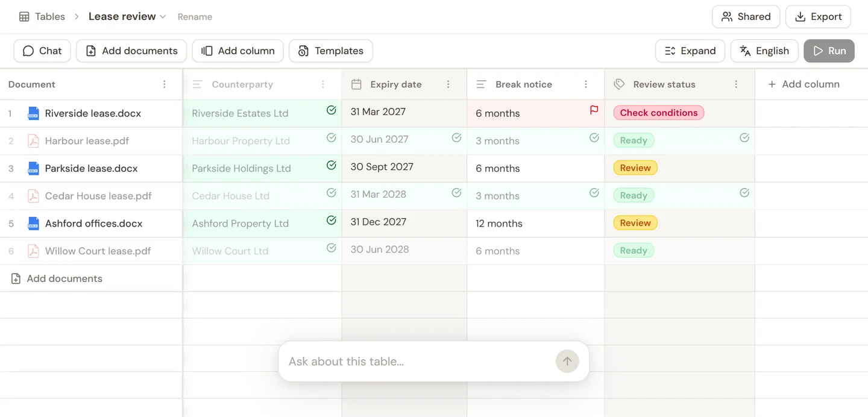Select the 30 Jun 2028 expiry cell

404,251
